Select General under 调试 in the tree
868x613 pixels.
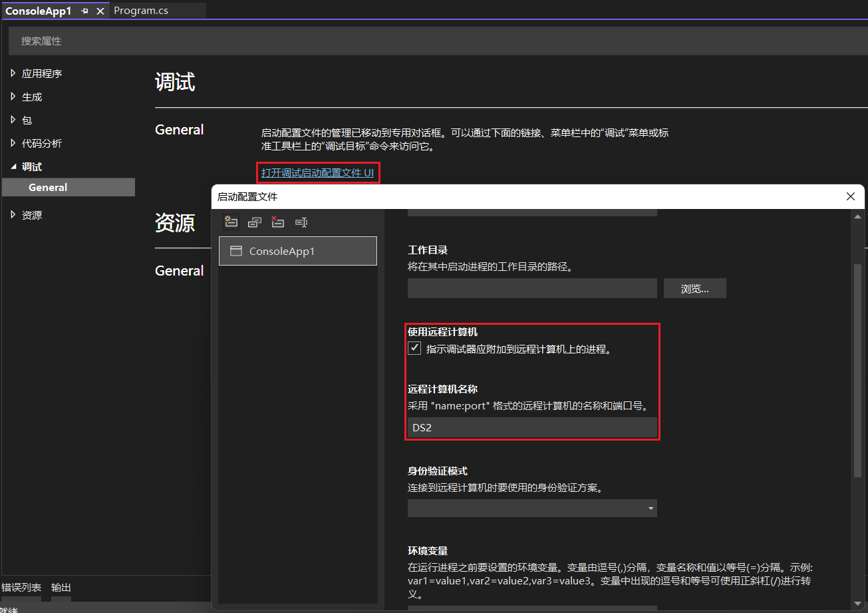[69, 188]
